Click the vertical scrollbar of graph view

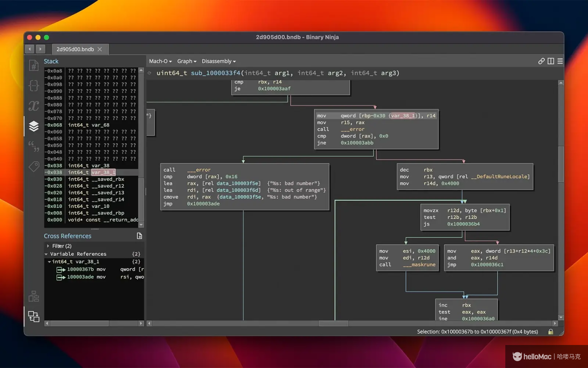(561, 164)
